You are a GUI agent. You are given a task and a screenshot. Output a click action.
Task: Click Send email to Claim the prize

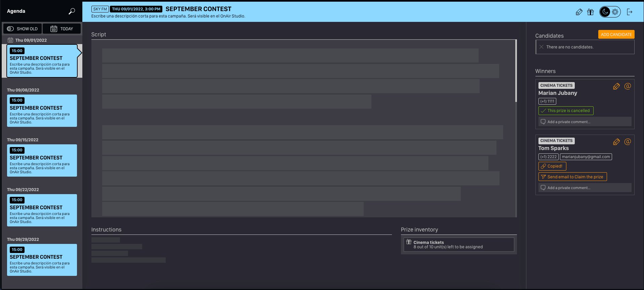click(x=572, y=177)
